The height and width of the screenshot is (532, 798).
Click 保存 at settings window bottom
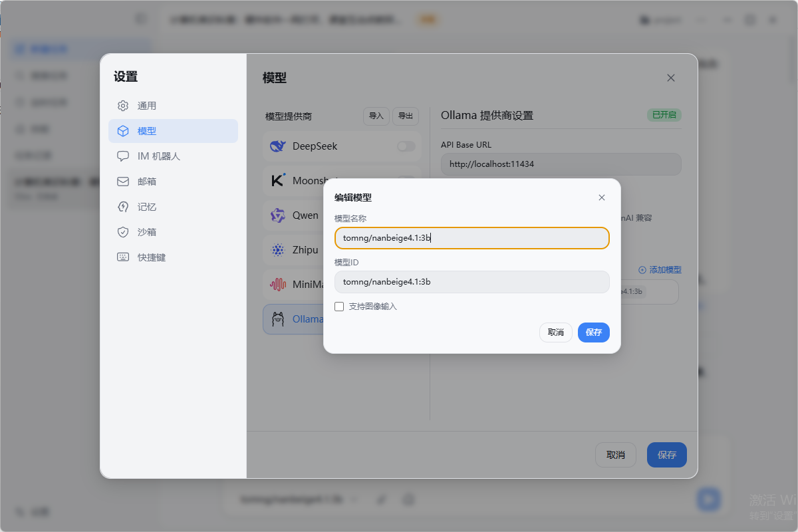667,455
